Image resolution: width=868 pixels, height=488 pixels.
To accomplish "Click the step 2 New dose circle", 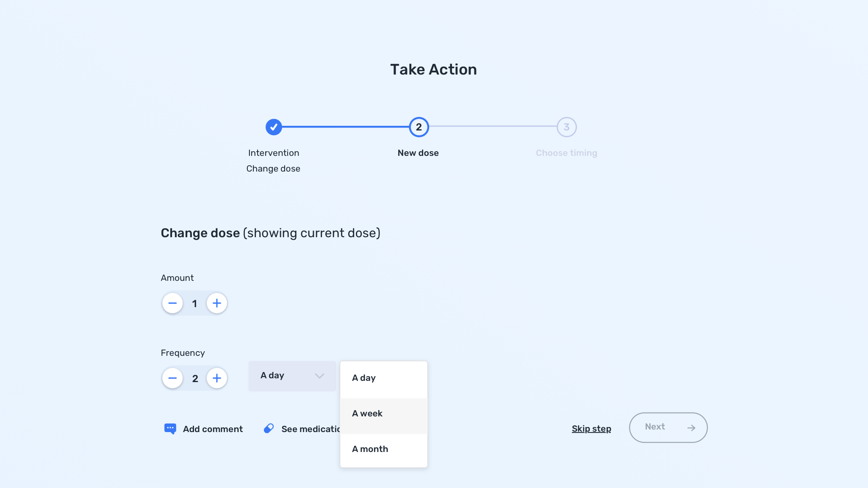I will (x=419, y=127).
